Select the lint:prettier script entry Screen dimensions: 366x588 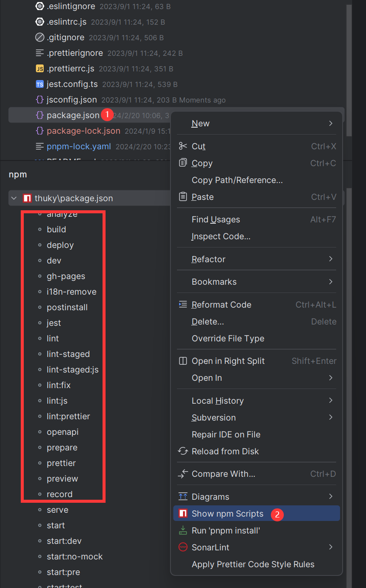68,416
